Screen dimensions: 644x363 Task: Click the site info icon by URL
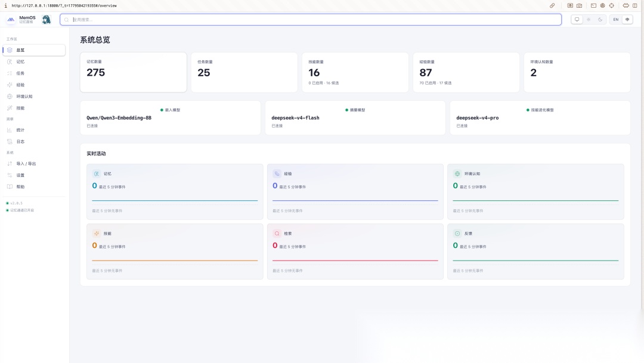(x=6, y=6)
